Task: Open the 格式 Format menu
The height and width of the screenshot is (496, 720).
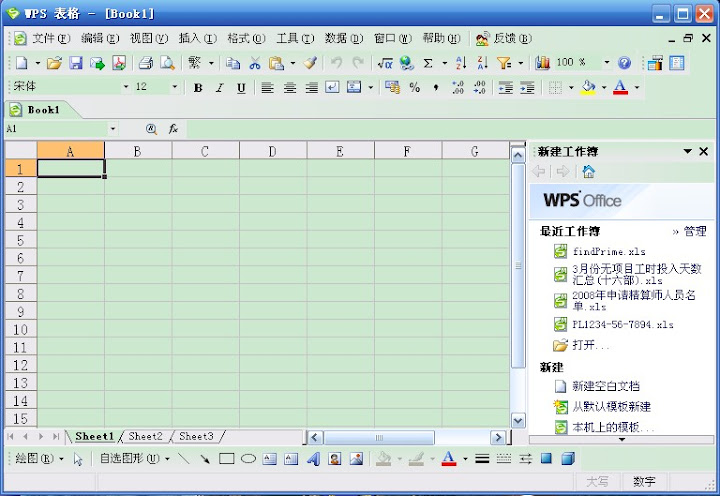Action: tap(246, 38)
